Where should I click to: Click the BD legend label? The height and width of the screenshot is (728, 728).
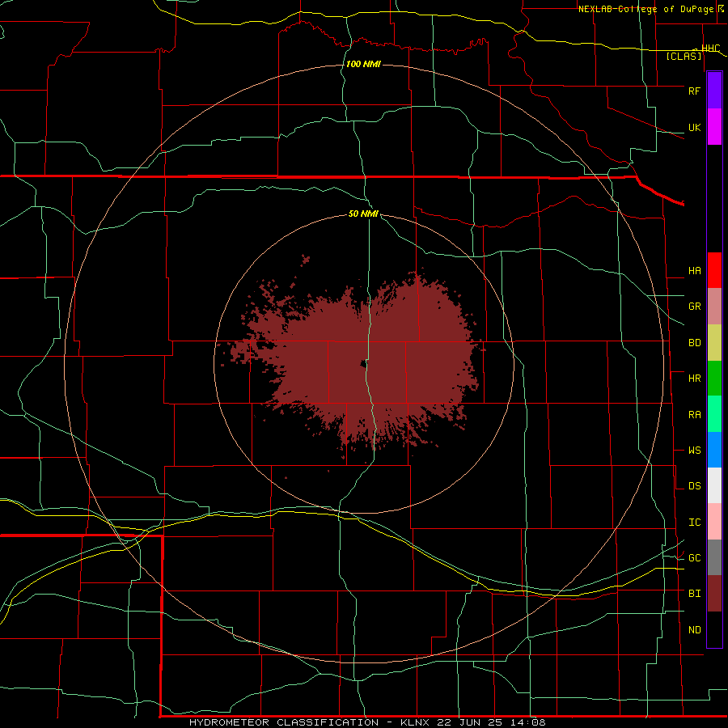pyautogui.click(x=694, y=343)
